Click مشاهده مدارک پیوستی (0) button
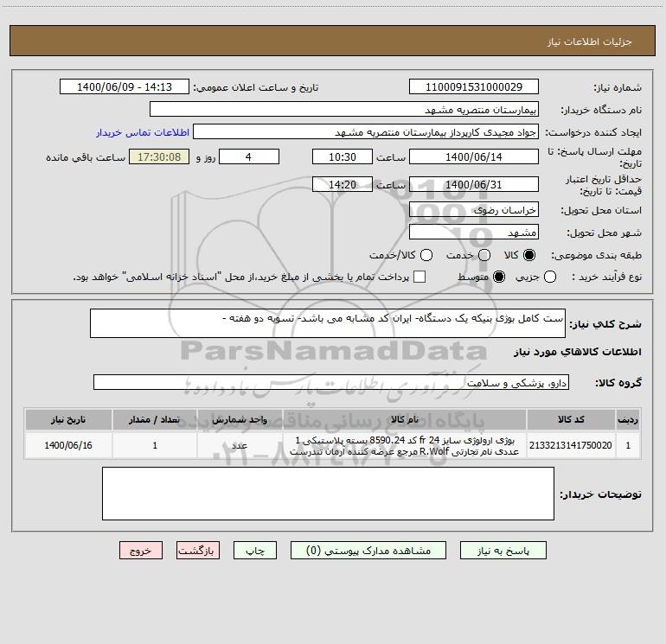Screen dimensions: 666x644 coord(368,551)
